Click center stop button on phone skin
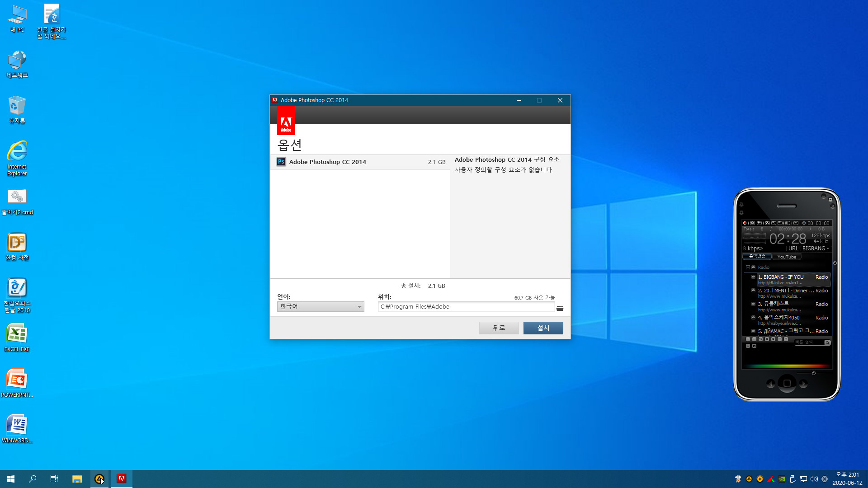The height and width of the screenshot is (488, 868). pyautogui.click(x=787, y=384)
